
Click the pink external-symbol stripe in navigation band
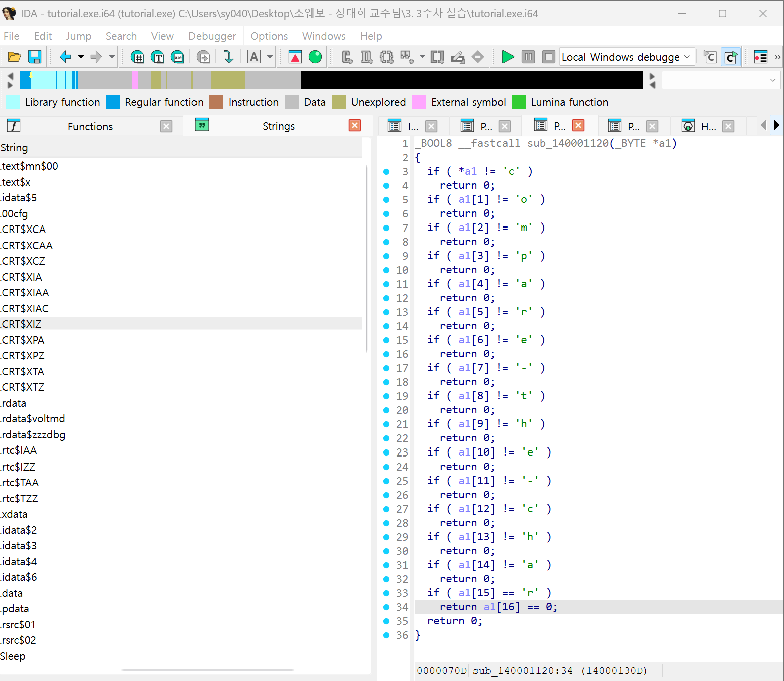tap(135, 80)
